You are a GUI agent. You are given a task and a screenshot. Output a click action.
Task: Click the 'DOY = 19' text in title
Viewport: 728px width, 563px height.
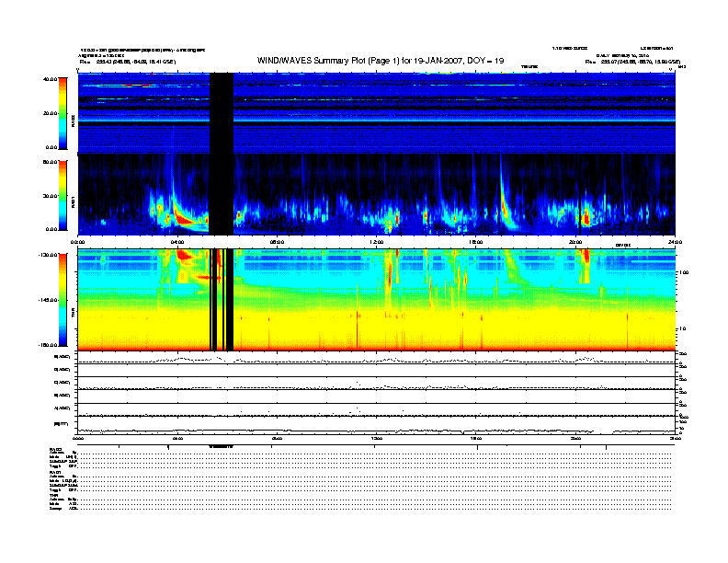[x=485, y=61]
